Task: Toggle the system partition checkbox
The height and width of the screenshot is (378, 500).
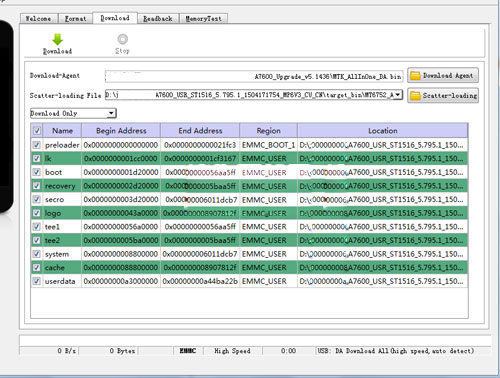Action: pyautogui.click(x=37, y=254)
